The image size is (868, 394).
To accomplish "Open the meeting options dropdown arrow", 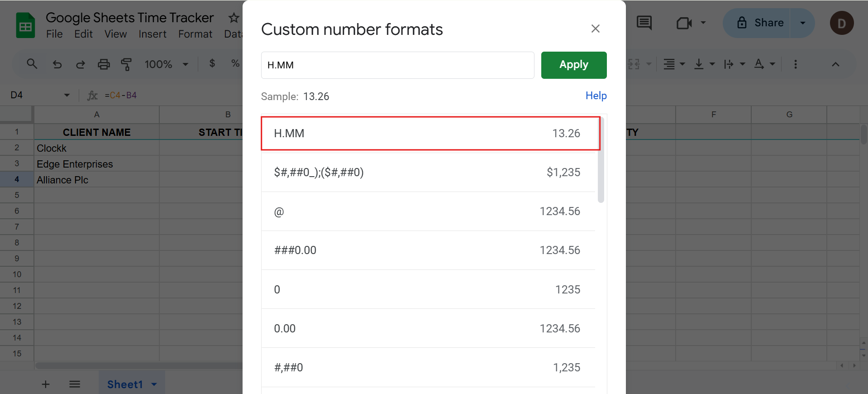I will [703, 23].
